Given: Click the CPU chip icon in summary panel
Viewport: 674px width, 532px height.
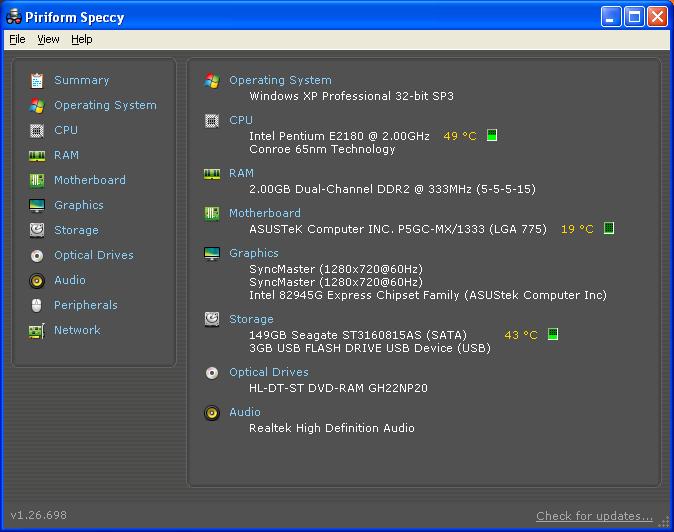Looking at the screenshot, I should tap(212, 121).
